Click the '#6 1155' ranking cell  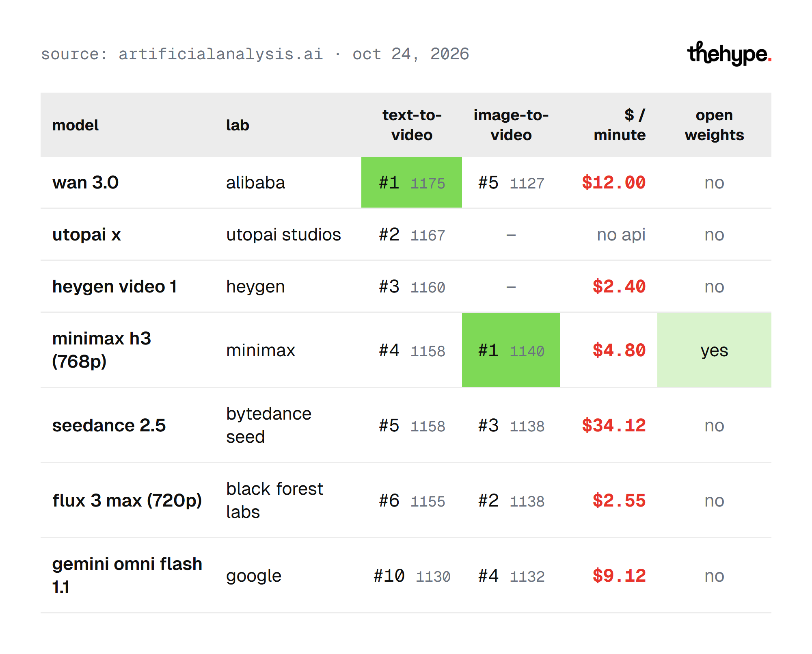pyautogui.click(x=412, y=501)
